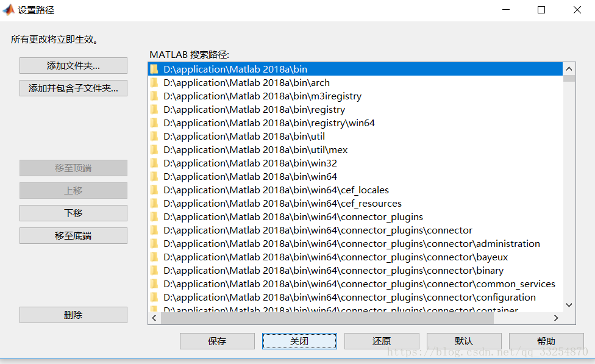Click the folder icon beside bin\win32
595x364 pixels.
tap(154, 163)
